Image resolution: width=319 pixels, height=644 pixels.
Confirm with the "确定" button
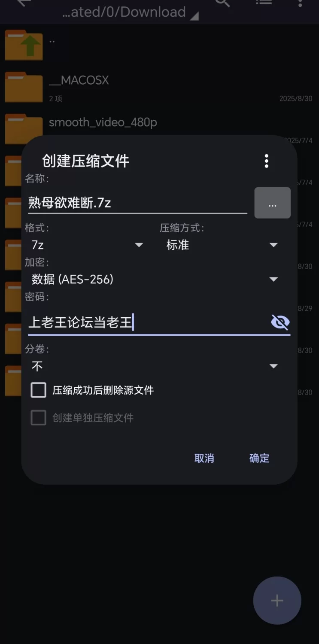259,458
